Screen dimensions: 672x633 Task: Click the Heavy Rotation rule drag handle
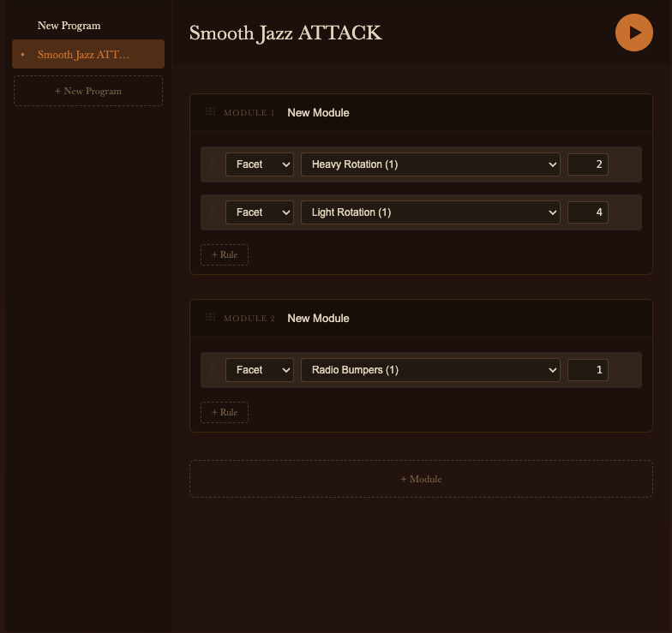click(x=213, y=164)
